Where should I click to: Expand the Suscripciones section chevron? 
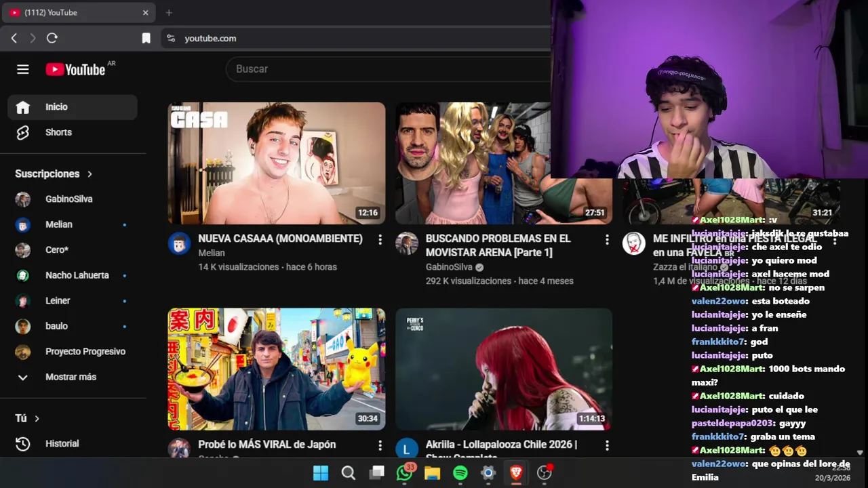coord(90,174)
